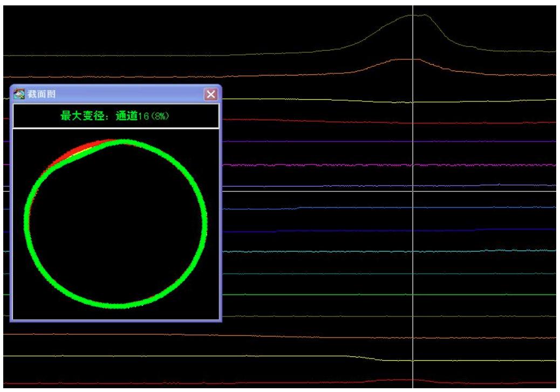Click the white vertical cursor line

[413, 243]
